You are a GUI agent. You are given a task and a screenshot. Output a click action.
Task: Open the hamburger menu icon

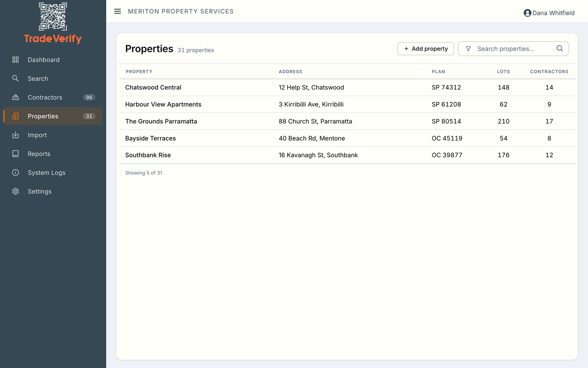[118, 11]
